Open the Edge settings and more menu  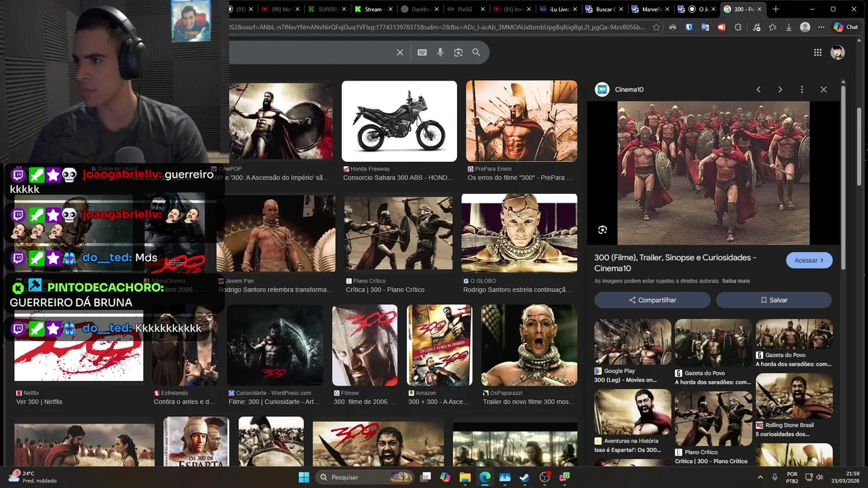pos(821,27)
